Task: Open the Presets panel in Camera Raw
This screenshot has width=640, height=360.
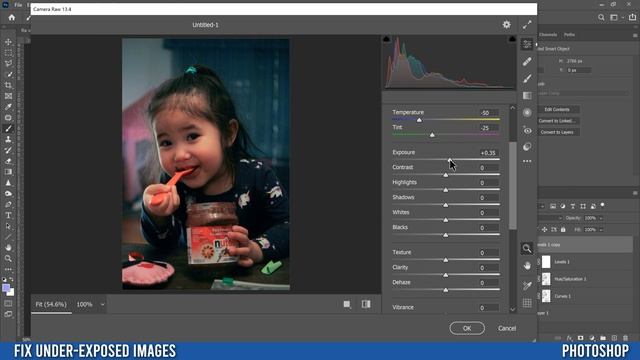Action: coord(527,147)
